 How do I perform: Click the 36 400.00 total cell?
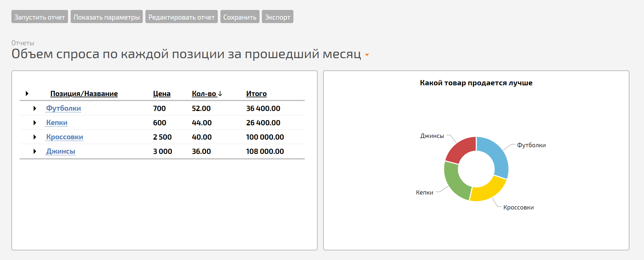coord(263,108)
